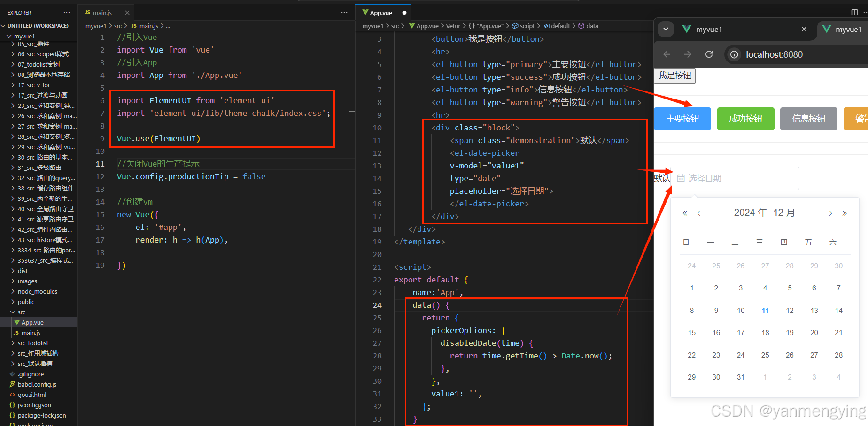Image resolution: width=868 pixels, height=426 pixels.
Task: Click the green 成功按钮 button
Action: point(746,119)
